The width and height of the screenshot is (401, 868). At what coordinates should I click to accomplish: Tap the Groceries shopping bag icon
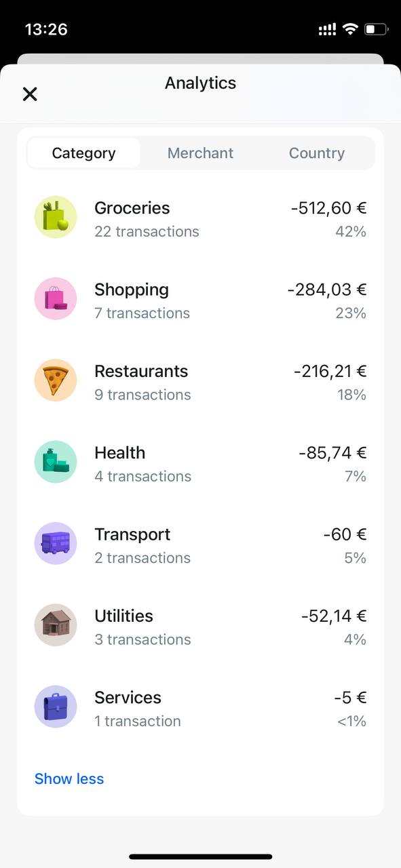click(x=56, y=218)
